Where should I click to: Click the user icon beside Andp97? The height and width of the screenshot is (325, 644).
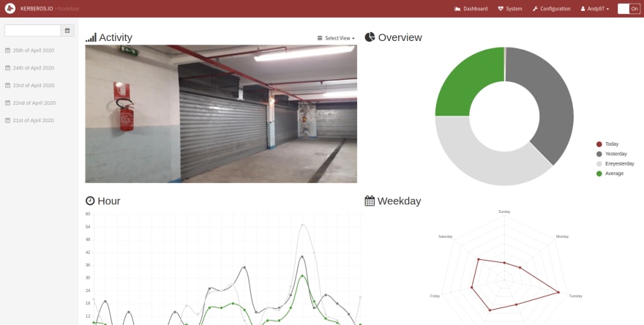coord(583,9)
